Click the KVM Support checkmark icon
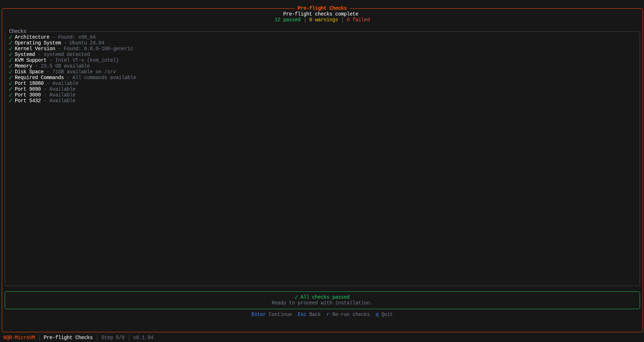This screenshot has height=342, width=644. pos(10,60)
